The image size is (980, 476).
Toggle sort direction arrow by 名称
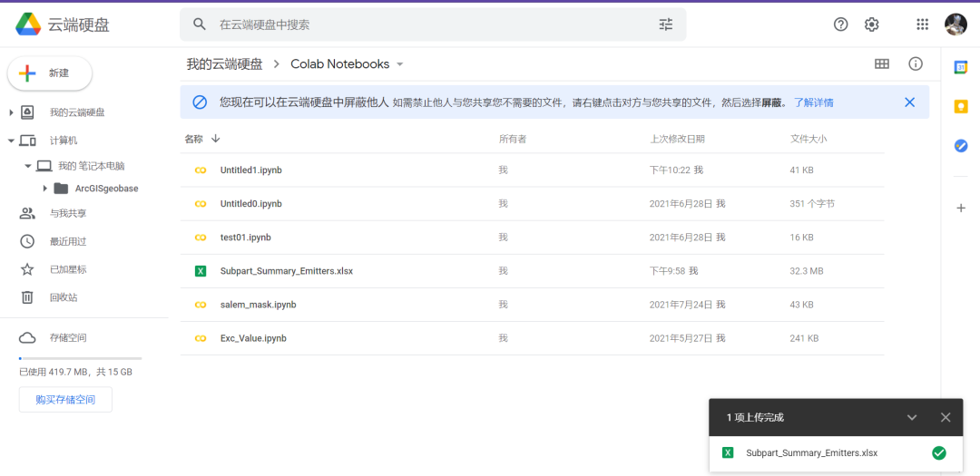[x=216, y=139]
